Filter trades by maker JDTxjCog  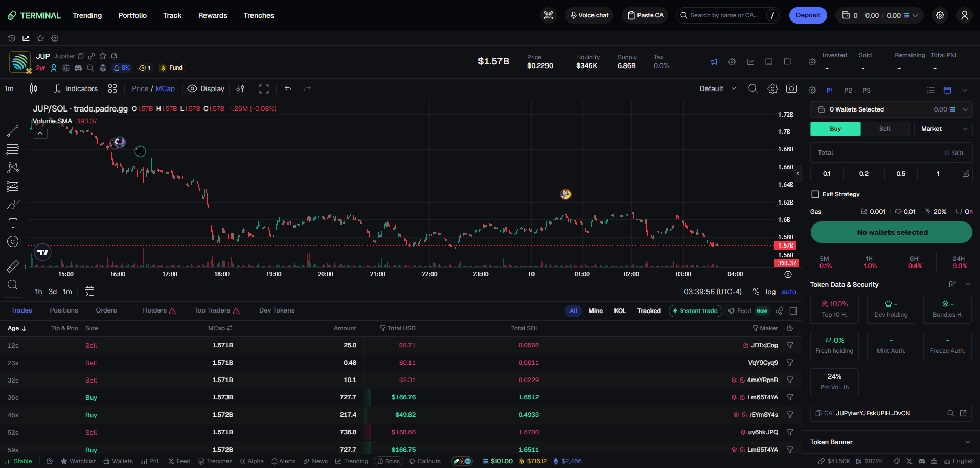(790, 345)
